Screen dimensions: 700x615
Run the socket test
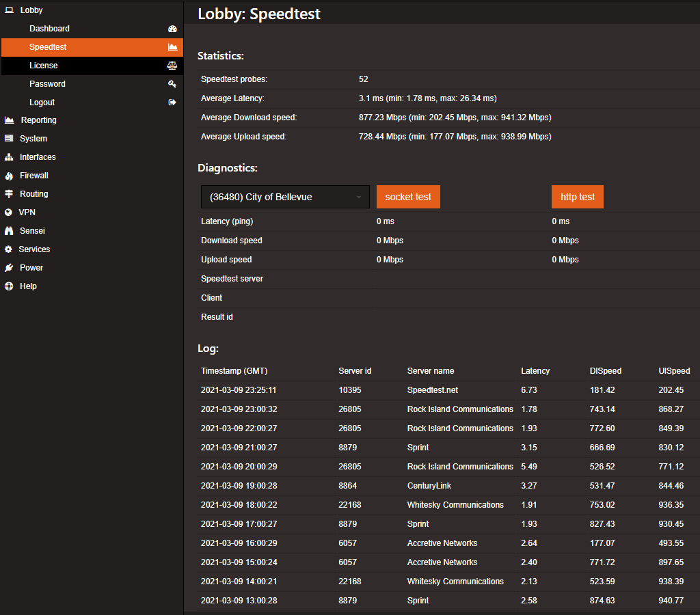pyautogui.click(x=408, y=197)
